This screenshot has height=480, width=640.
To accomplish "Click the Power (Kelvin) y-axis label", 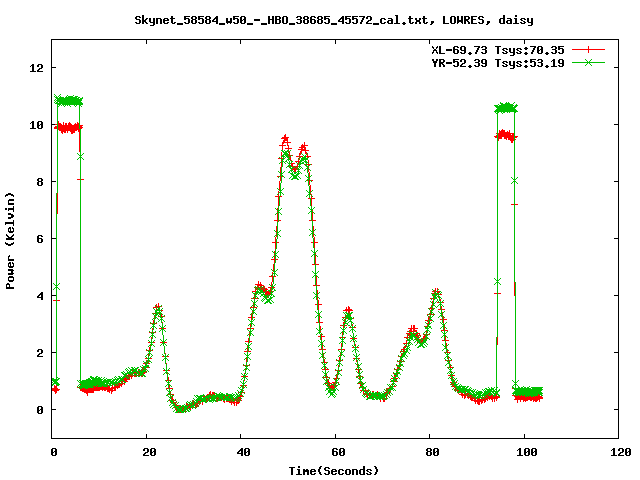I will (x=10, y=241).
